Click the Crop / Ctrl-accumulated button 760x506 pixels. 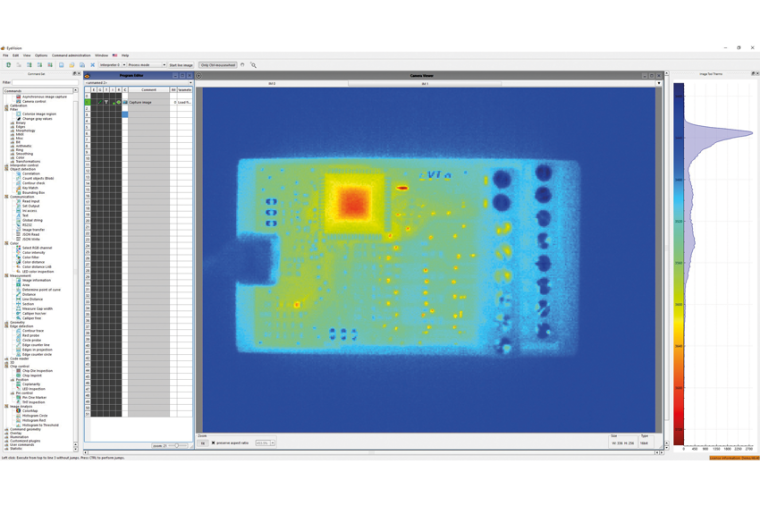217,65
